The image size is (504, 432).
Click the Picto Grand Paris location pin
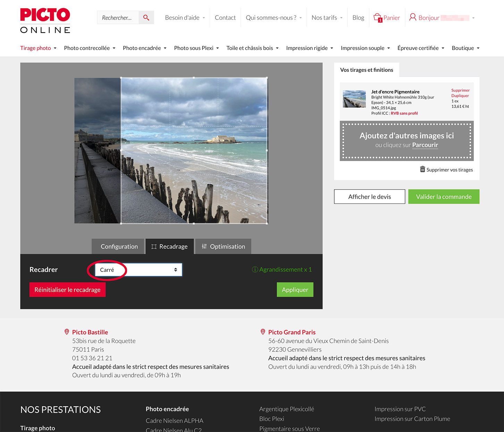click(263, 332)
